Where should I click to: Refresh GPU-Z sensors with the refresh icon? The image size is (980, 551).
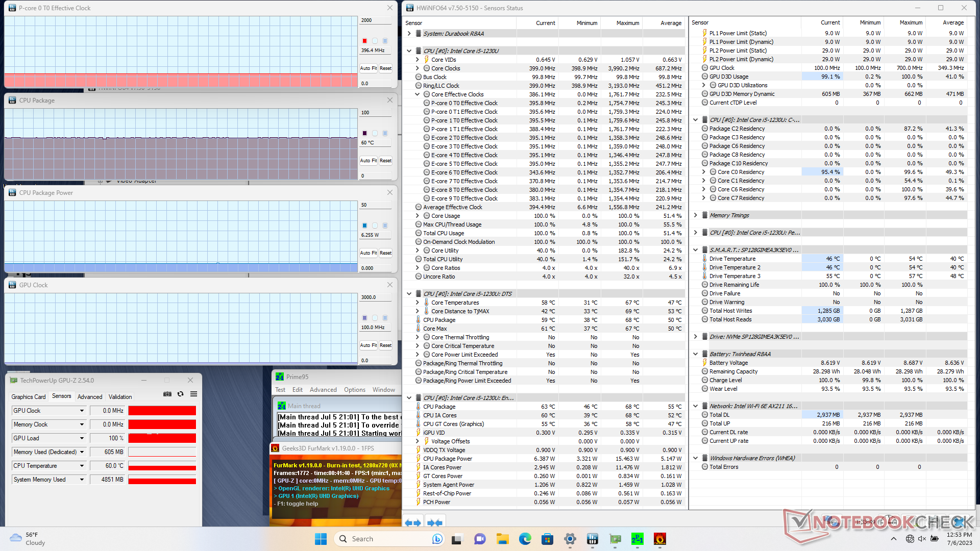pyautogui.click(x=180, y=394)
